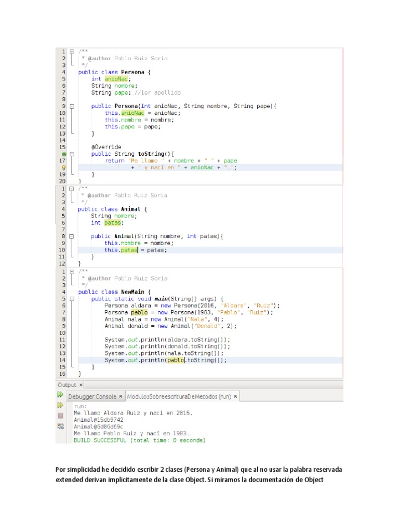Collapse the Animal constructor fold
The height and width of the screenshot is (532, 399).
pos(72,236)
